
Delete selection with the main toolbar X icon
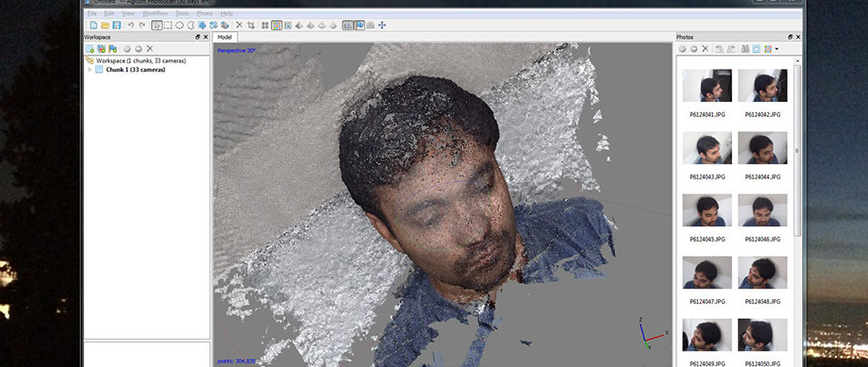[x=239, y=25]
